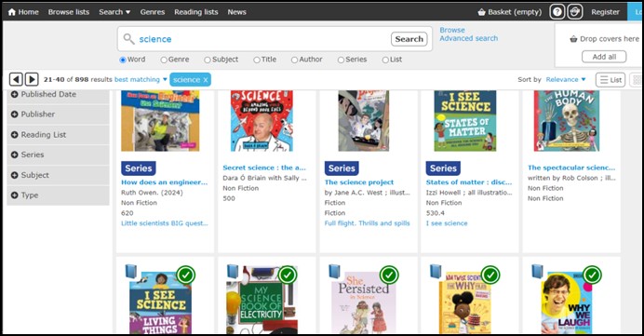Open the Search dropdown menu
Screen dimensions: 644x336
(x=114, y=12)
